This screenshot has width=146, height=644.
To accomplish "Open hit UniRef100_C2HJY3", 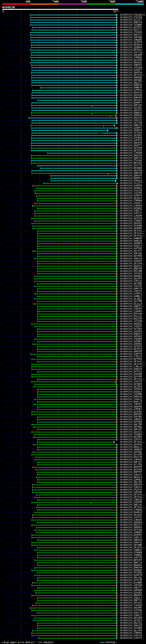I will pos(131,638).
